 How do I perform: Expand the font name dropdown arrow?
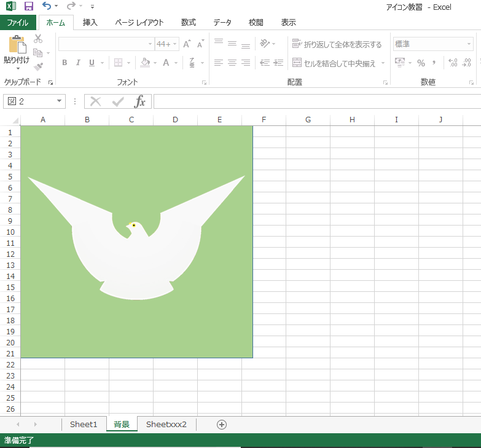(150, 44)
